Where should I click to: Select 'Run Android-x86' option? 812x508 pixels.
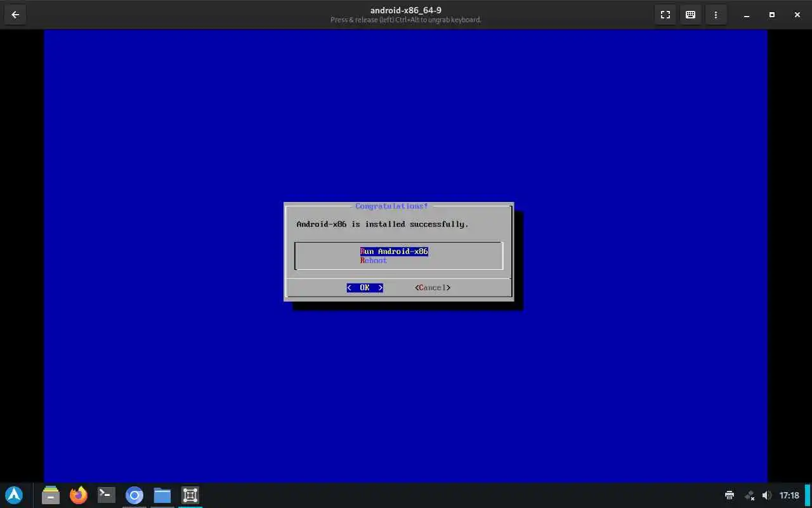(394, 251)
